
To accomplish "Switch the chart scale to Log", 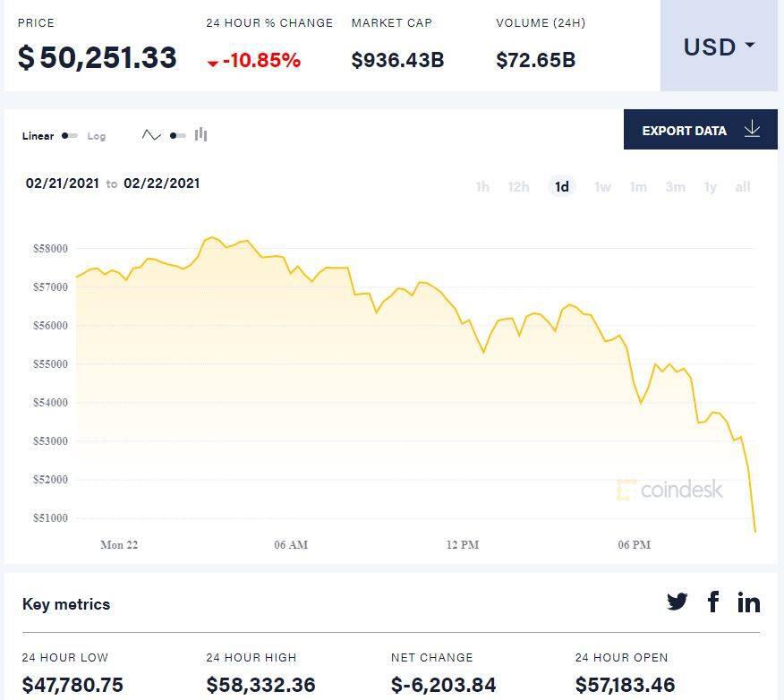I will (97, 136).
